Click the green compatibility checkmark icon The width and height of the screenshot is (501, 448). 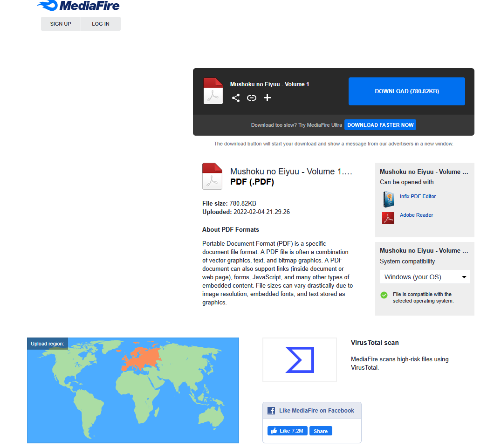coord(384,295)
